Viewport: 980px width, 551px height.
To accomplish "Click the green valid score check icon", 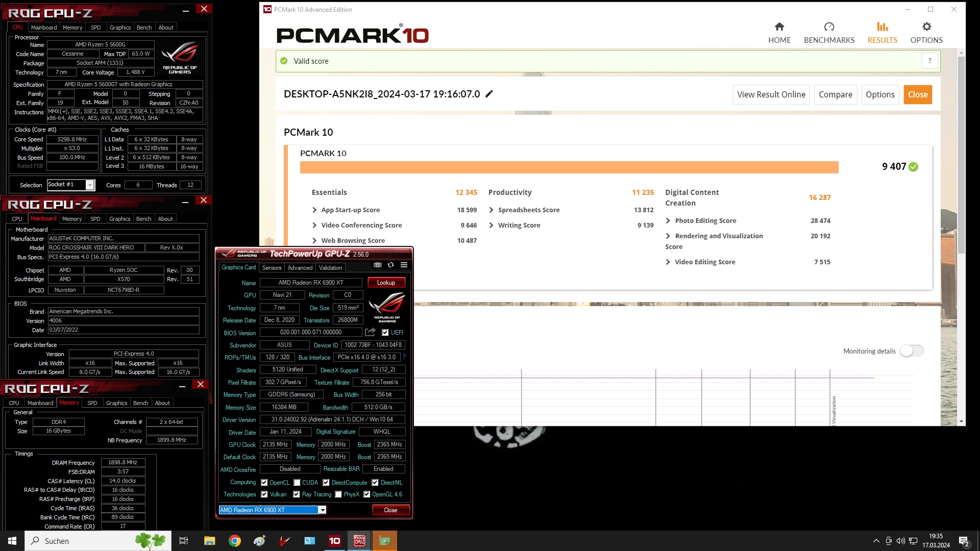I will 284,61.
